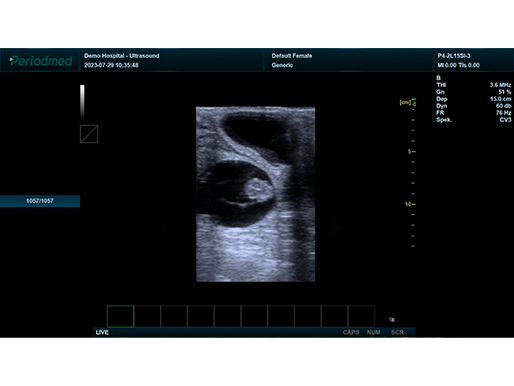Click 'MI 0.00 TIs 0.00' readout
The image size is (514, 386).
tap(458, 65)
